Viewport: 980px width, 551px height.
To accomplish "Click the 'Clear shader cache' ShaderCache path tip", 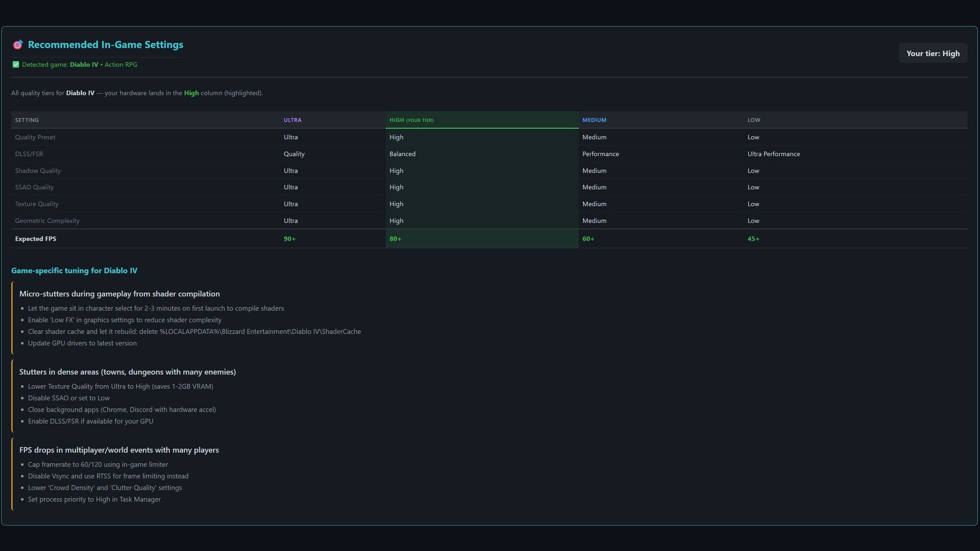I will (x=194, y=332).
